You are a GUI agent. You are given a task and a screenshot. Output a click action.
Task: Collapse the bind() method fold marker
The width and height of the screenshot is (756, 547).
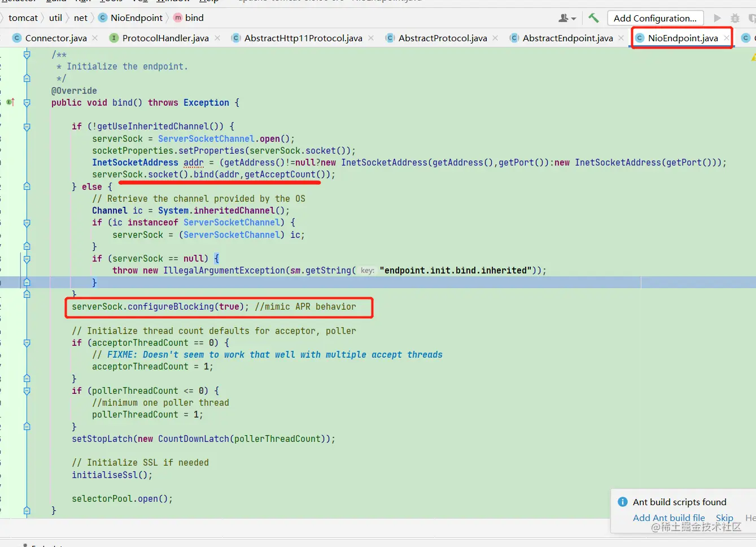point(27,103)
